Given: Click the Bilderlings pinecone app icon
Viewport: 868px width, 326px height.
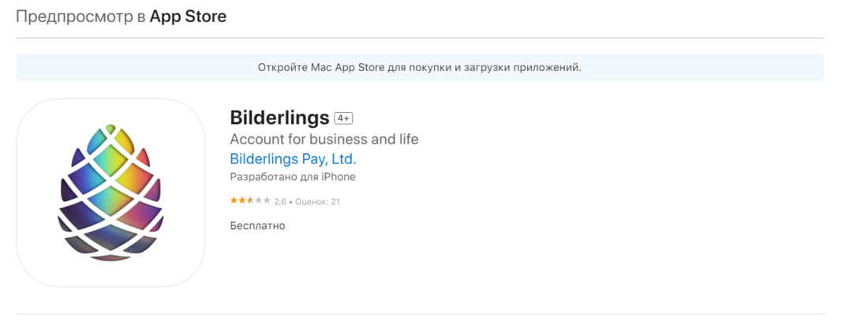Looking at the screenshot, I should click(x=110, y=193).
